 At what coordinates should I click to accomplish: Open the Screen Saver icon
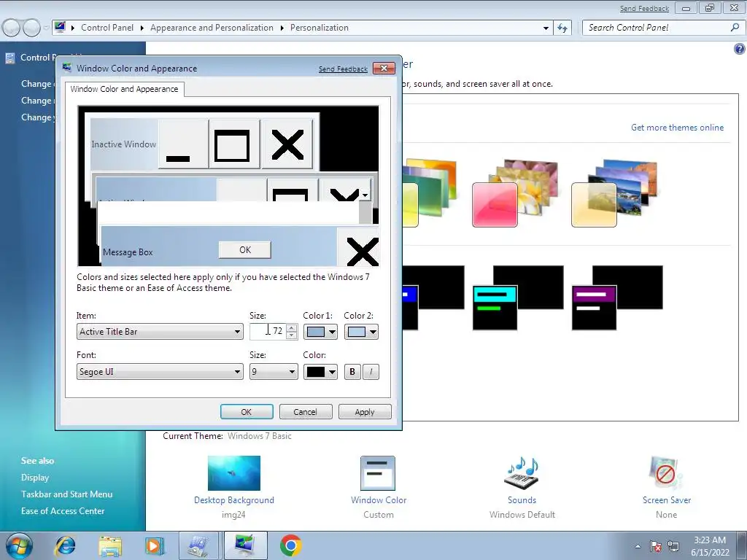point(665,473)
